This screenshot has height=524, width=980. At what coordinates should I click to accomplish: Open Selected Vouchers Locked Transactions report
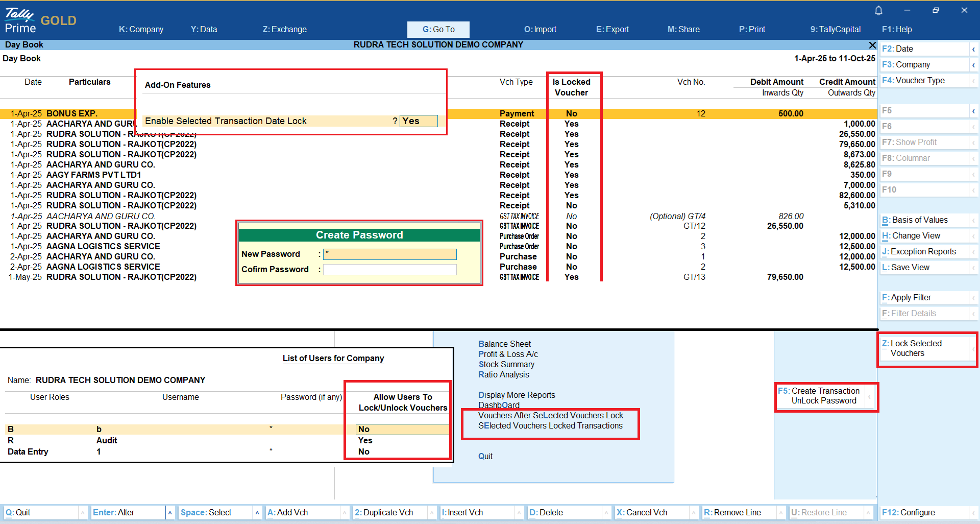[x=550, y=426]
